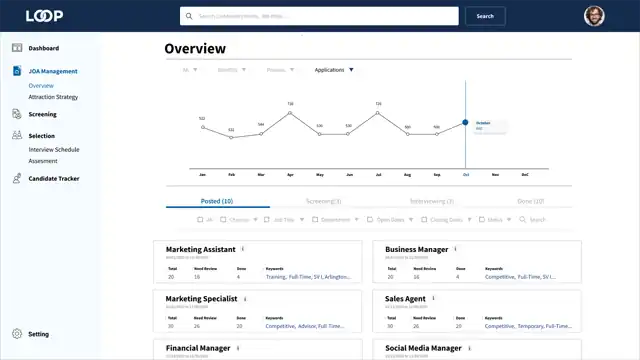Click inside the top search input field
The width and height of the screenshot is (640, 360).
(319, 16)
